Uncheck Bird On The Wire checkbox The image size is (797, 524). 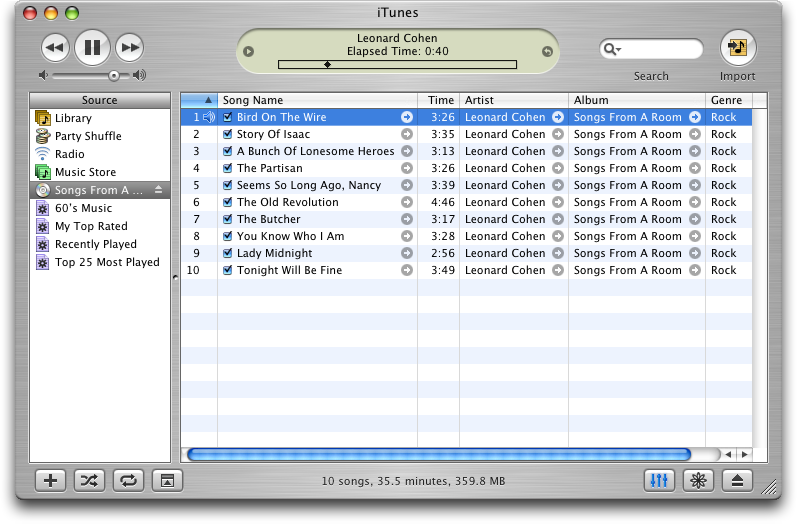(x=228, y=117)
